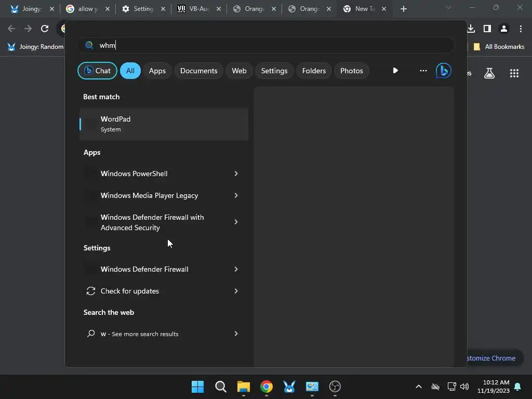Open Chrome tab search dropdown
The image size is (532, 399).
pyautogui.click(x=448, y=7)
